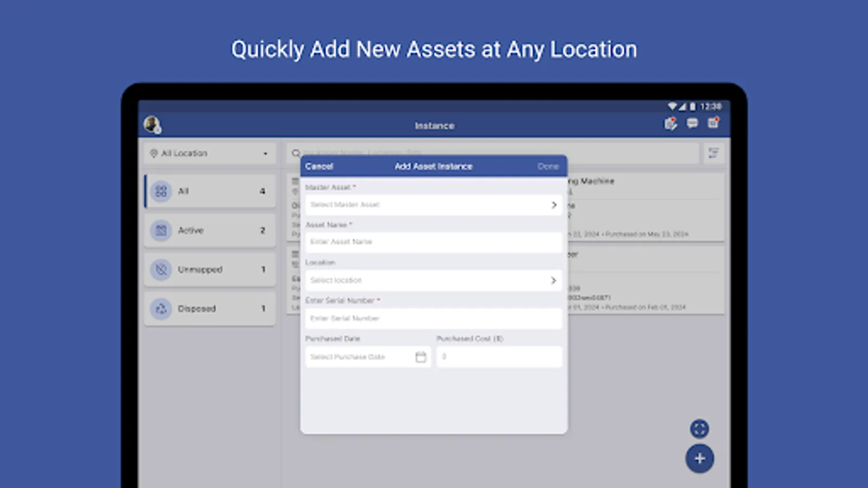
Task: Click Done to save the asset
Action: click(548, 166)
